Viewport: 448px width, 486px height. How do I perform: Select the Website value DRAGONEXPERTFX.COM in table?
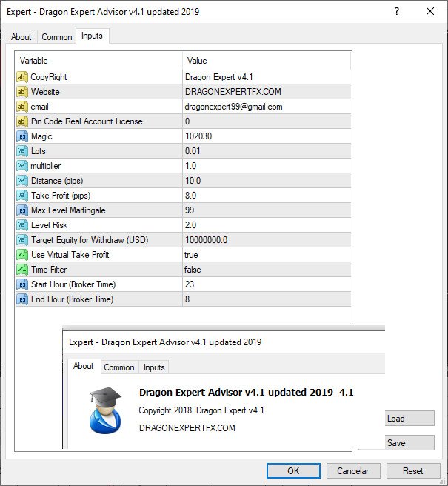[267, 92]
